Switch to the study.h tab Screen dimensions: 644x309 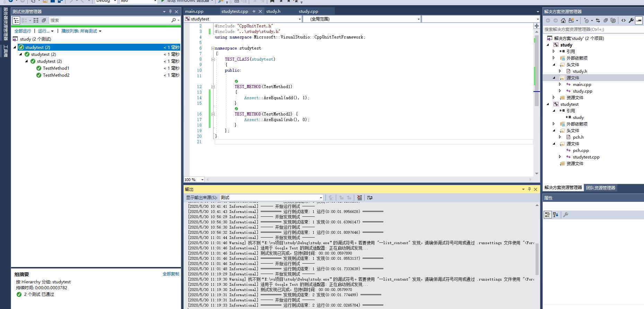point(273,11)
